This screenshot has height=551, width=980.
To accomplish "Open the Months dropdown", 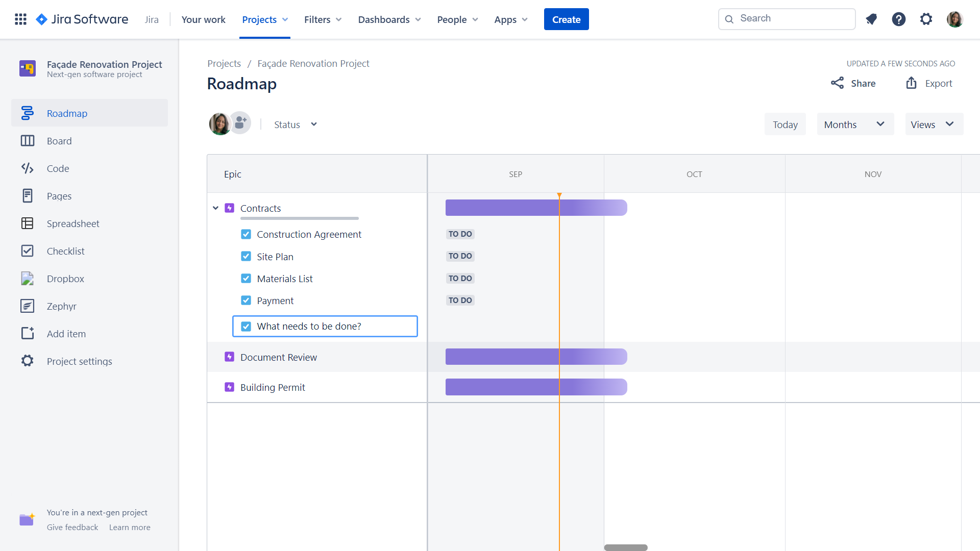I will tap(855, 124).
